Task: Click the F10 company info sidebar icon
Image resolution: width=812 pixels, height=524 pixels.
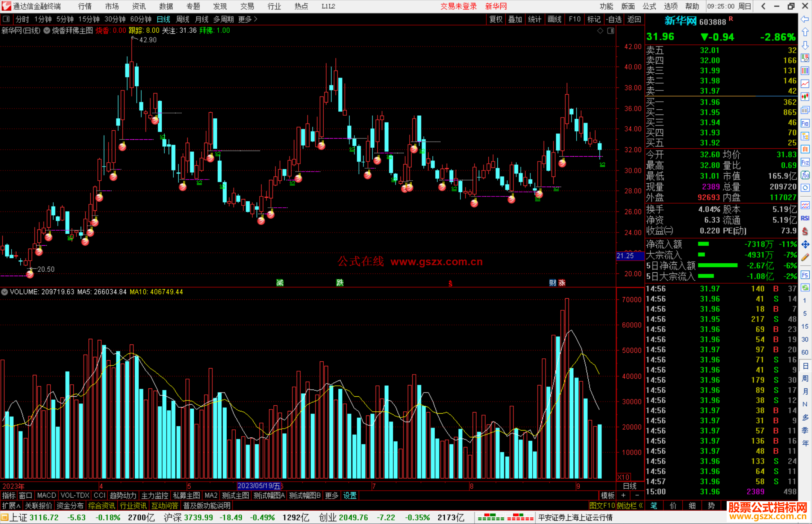Action: [805, 123]
